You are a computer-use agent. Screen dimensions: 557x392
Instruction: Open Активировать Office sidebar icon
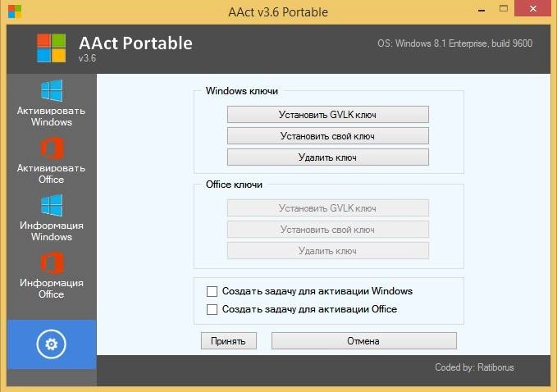pyautogui.click(x=52, y=148)
